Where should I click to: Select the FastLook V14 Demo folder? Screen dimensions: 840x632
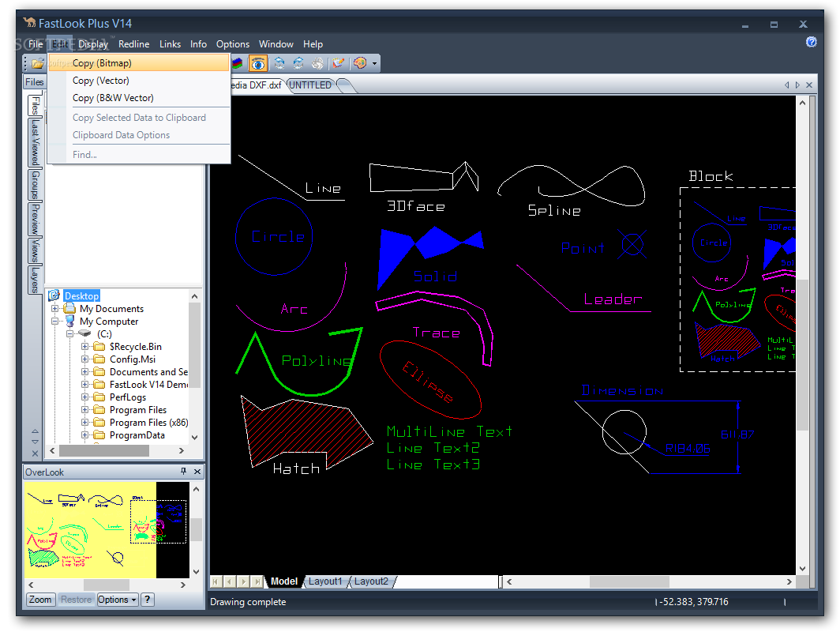tap(148, 385)
